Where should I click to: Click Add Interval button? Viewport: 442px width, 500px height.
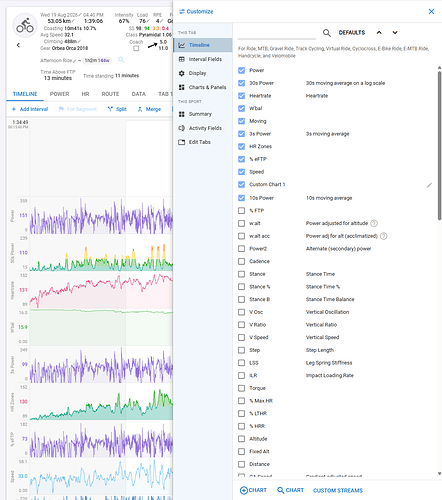[x=30, y=109]
